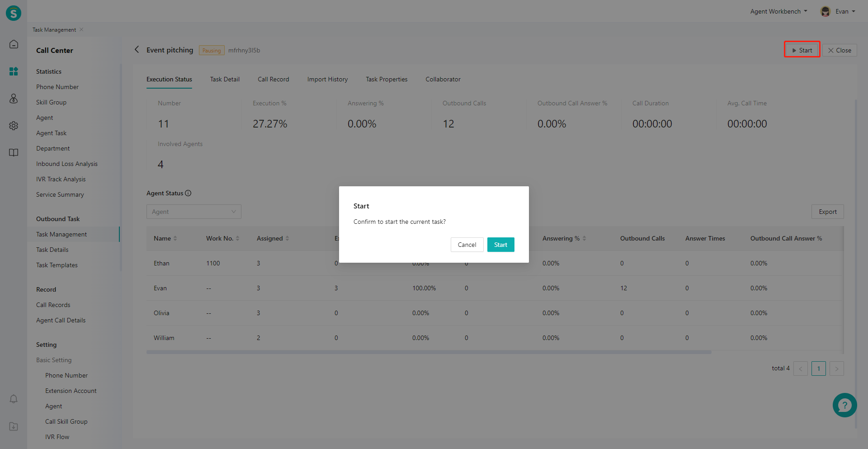Switch to the Import History tab
868x449 pixels.
[x=327, y=79]
